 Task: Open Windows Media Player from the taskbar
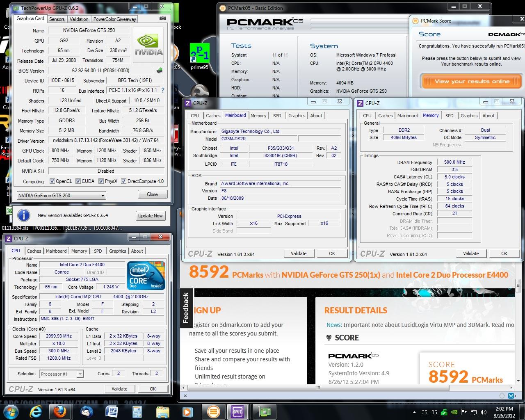click(x=187, y=411)
